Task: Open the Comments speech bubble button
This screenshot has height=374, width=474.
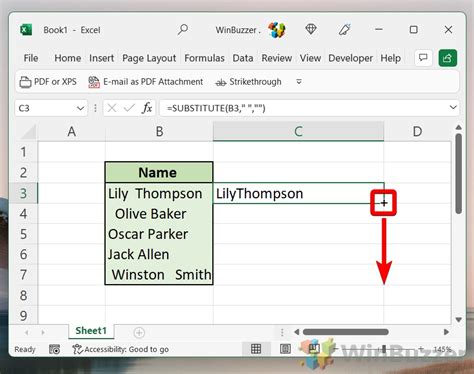Action: (x=423, y=58)
